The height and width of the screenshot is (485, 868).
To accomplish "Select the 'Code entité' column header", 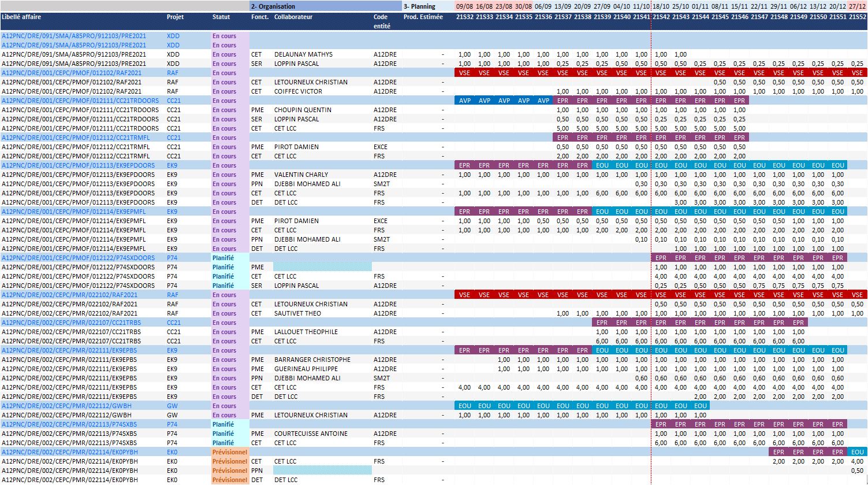I will tap(382, 21).
